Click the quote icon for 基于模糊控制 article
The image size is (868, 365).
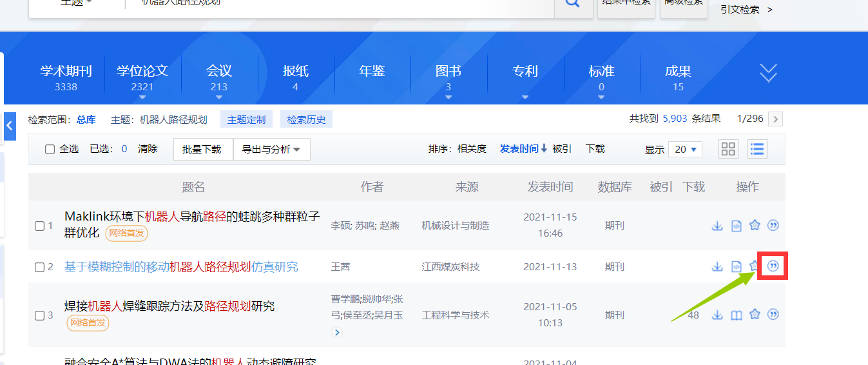tap(774, 266)
